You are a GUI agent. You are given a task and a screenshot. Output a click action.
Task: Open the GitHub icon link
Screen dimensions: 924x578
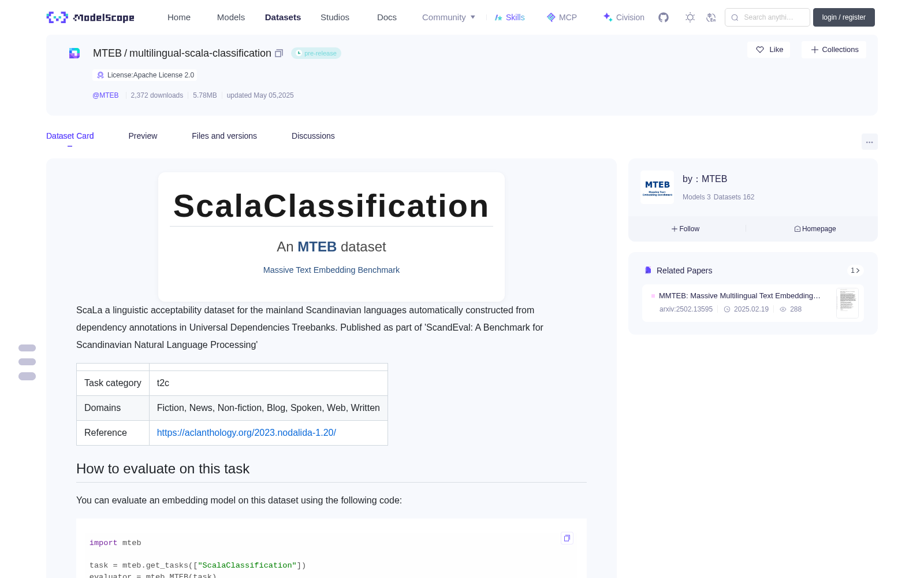point(664,17)
